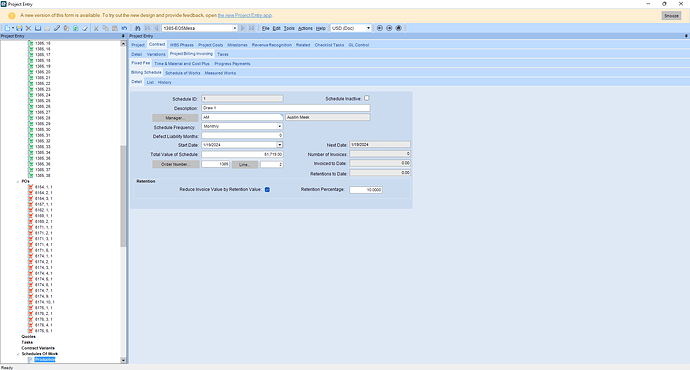Click the tree vertical scrollbar thumb
The width and height of the screenshot is (690, 370).
(123, 196)
